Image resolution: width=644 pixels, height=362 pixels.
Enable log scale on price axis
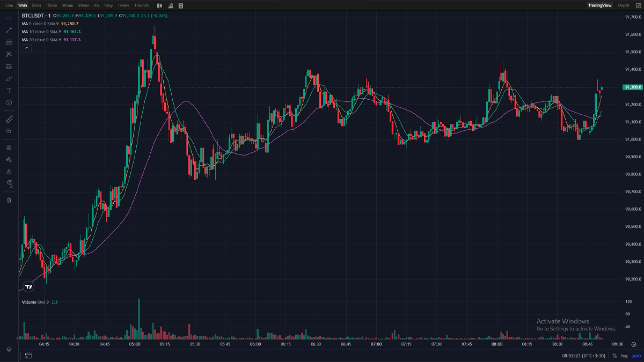click(624, 356)
